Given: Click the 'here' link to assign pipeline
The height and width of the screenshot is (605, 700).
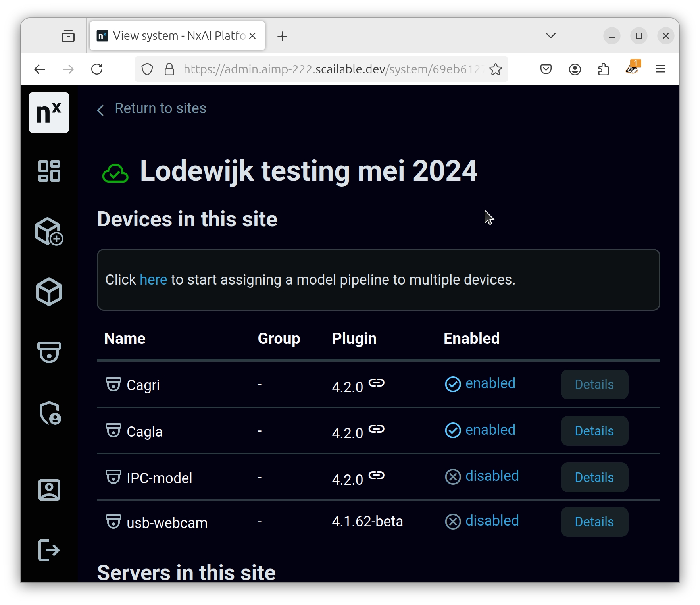Looking at the screenshot, I should click(x=153, y=280).
